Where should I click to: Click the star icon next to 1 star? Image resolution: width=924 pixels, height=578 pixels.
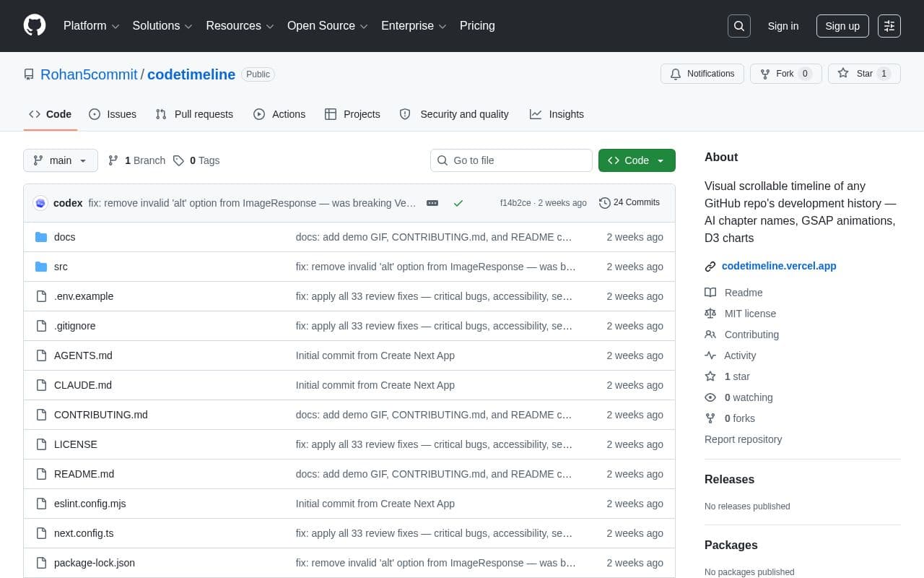pos(710,376)
